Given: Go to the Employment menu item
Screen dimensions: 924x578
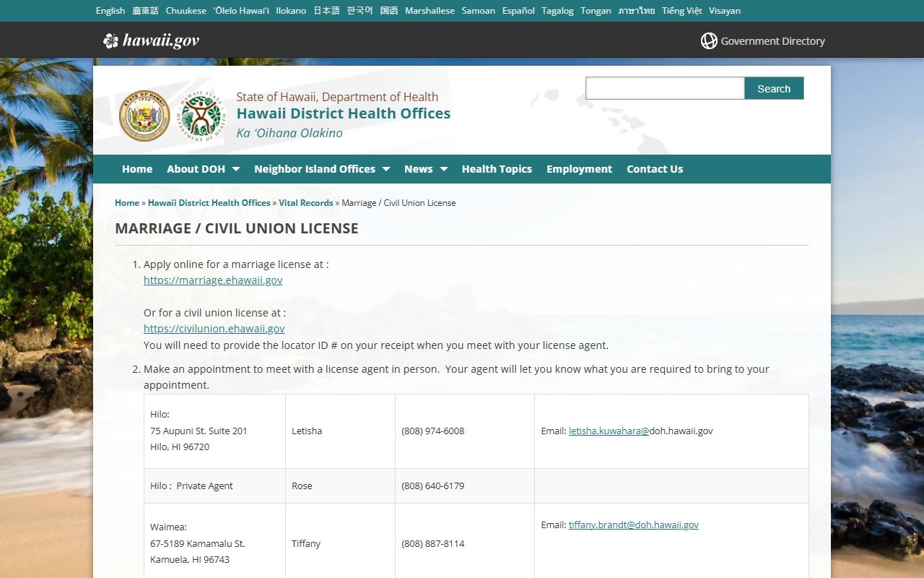Looking at the screenshot, I should [579, 169].
